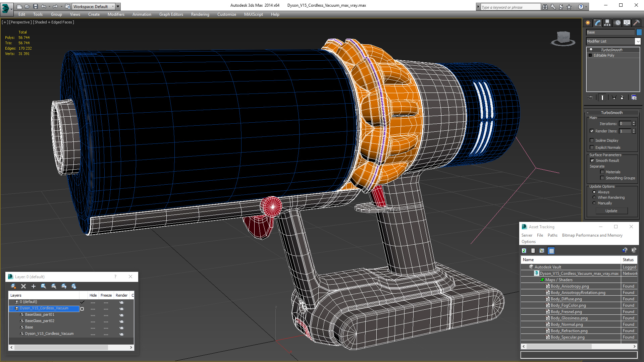Screen dimensions: 644x362
Task: Select the When Rendering update option
Action: tap(594, 197)
